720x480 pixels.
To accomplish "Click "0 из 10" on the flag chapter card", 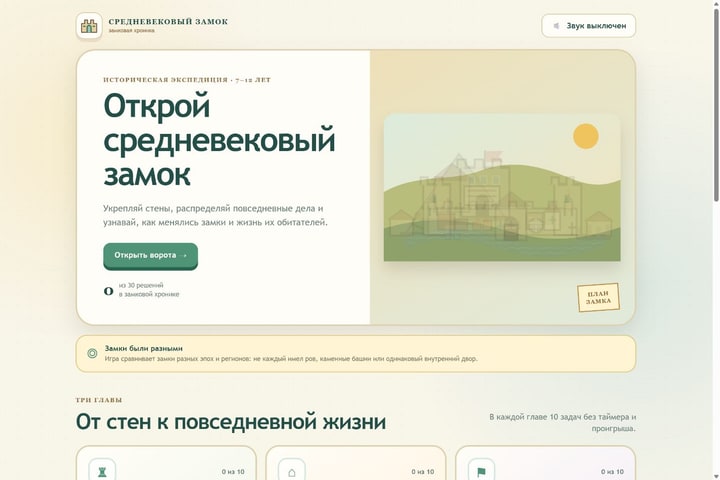I will (612, 472).
